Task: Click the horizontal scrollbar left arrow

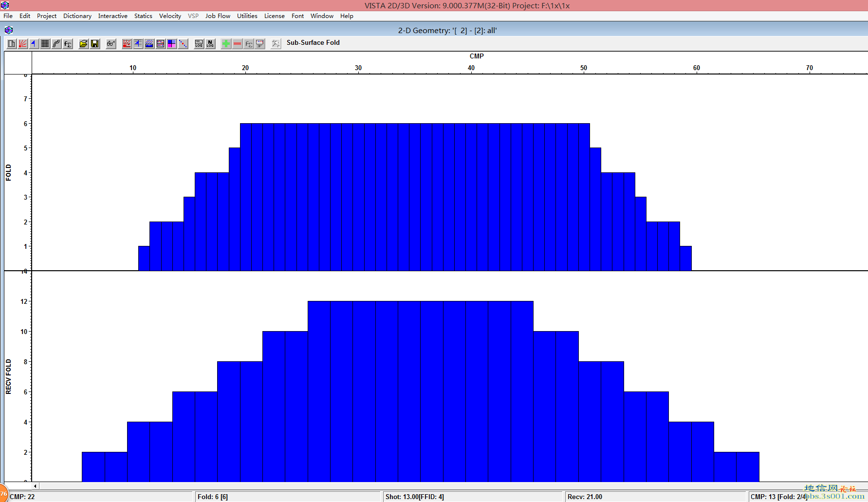Action: pos(35,486)
